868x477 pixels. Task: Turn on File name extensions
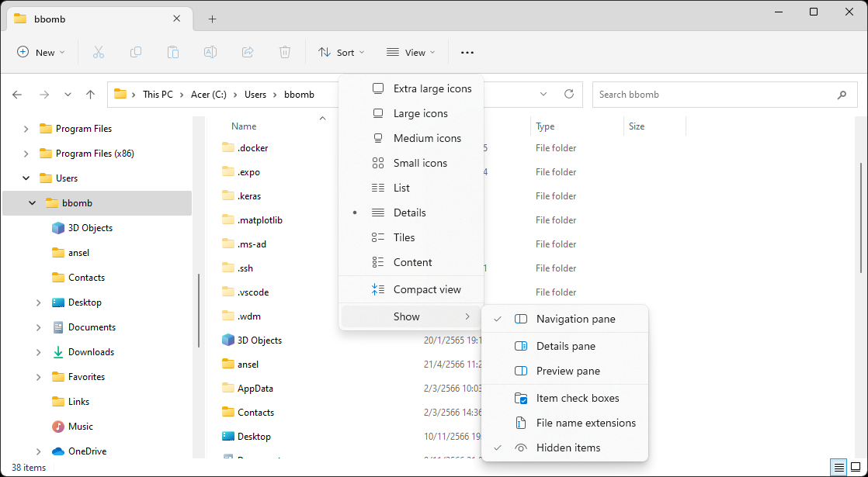(585, 423)
